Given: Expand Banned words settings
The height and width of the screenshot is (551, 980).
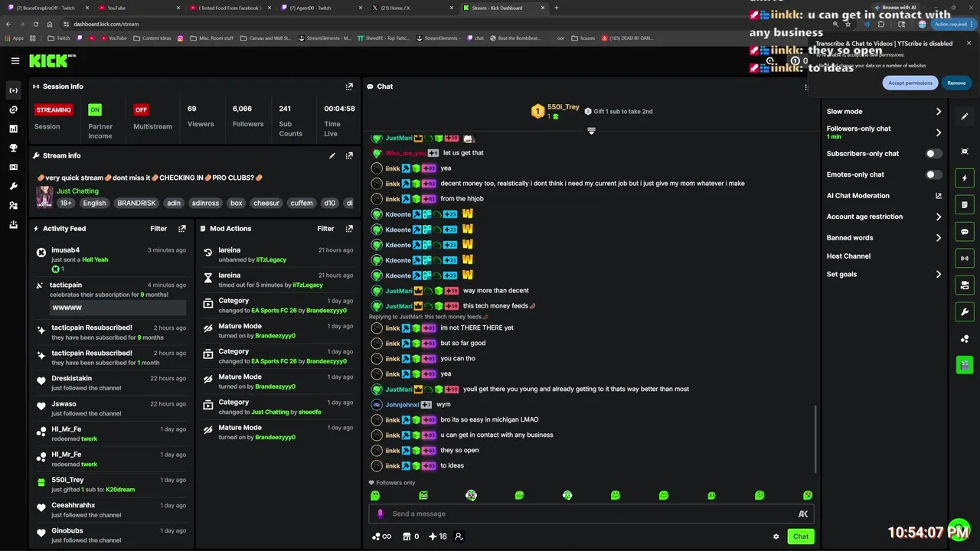Looking at the screenshot, I should pos(939,238).
